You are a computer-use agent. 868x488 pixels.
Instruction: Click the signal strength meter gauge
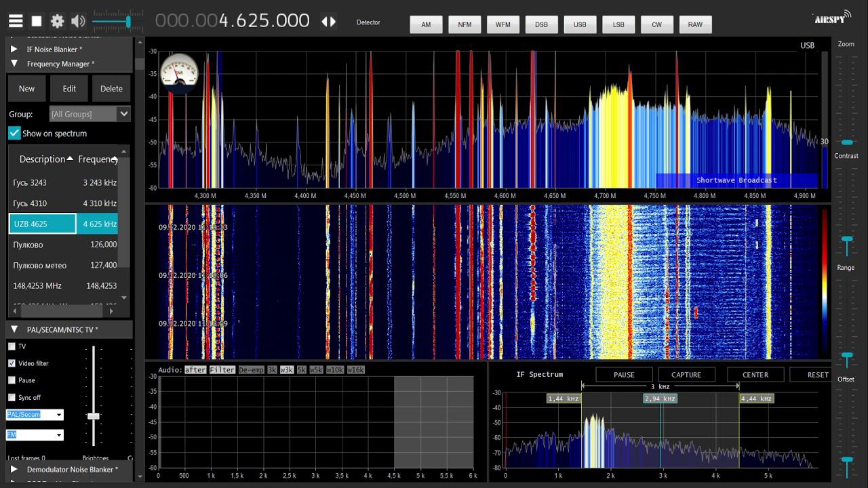coord(179,73)
